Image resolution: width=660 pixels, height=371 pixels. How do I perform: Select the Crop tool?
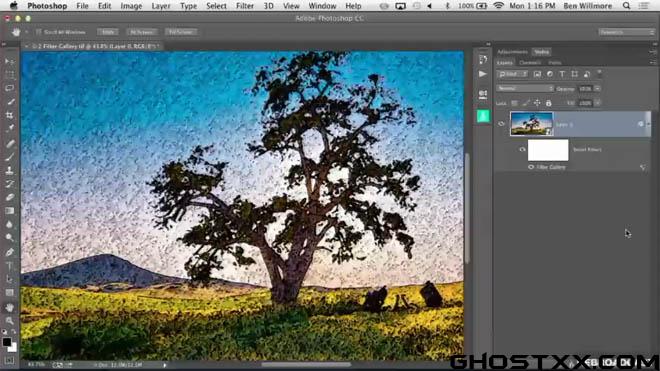point(9,115)
